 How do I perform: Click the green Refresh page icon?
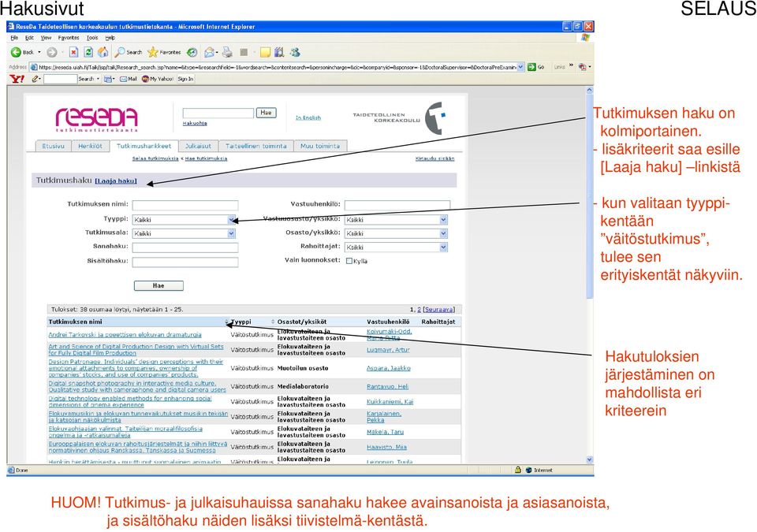88,52
